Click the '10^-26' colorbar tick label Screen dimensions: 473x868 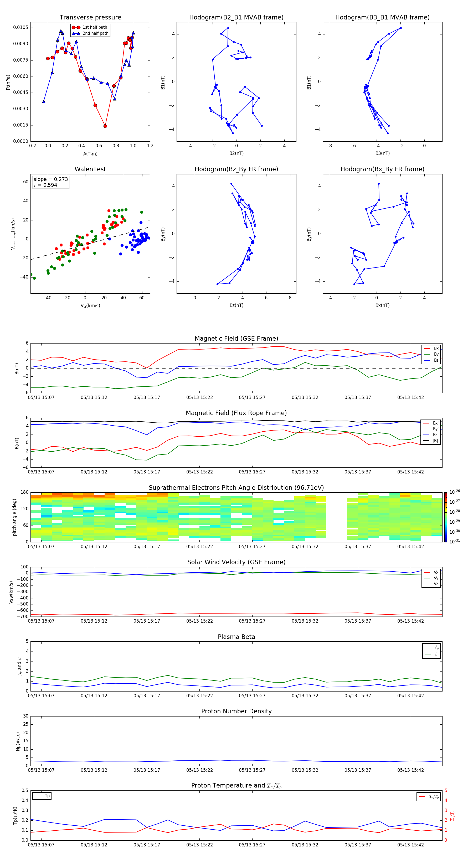[x=455, y=492]
